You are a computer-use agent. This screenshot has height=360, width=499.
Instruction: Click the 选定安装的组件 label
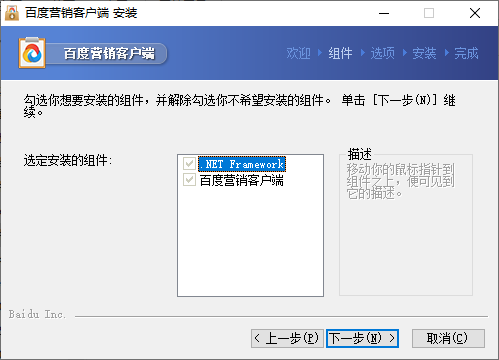pyautogui.click(x=68, y=160)
